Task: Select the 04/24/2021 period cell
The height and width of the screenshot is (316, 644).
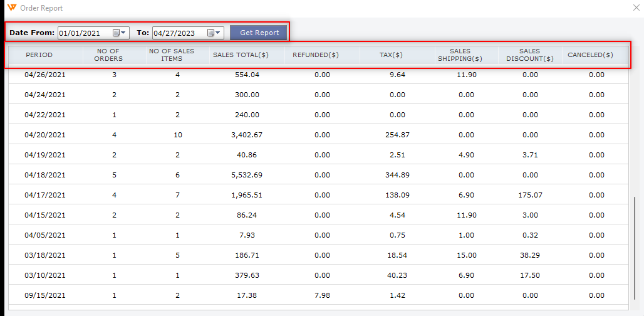Action: pos(44,95)
